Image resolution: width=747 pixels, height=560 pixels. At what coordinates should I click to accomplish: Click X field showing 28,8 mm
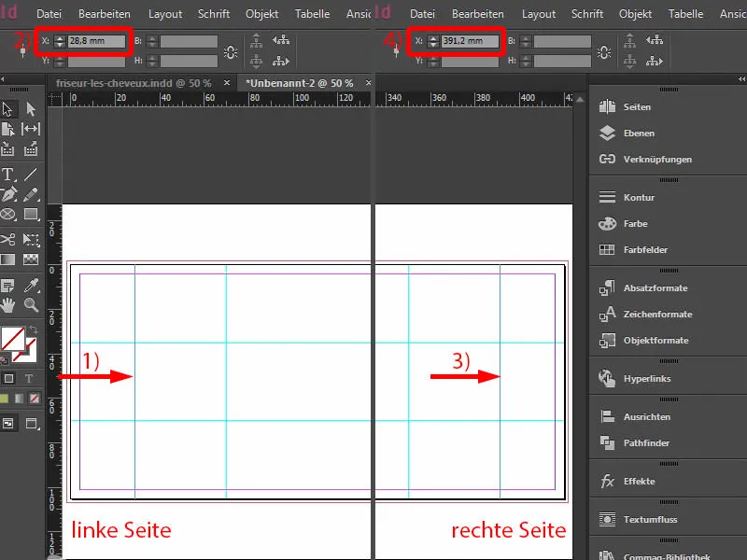tap(97, 41)
